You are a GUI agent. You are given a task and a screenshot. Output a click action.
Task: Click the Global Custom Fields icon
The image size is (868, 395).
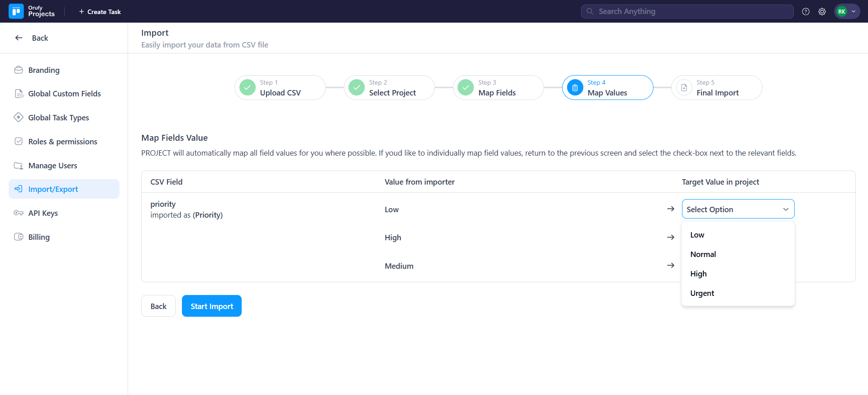[x=19, y=94]
